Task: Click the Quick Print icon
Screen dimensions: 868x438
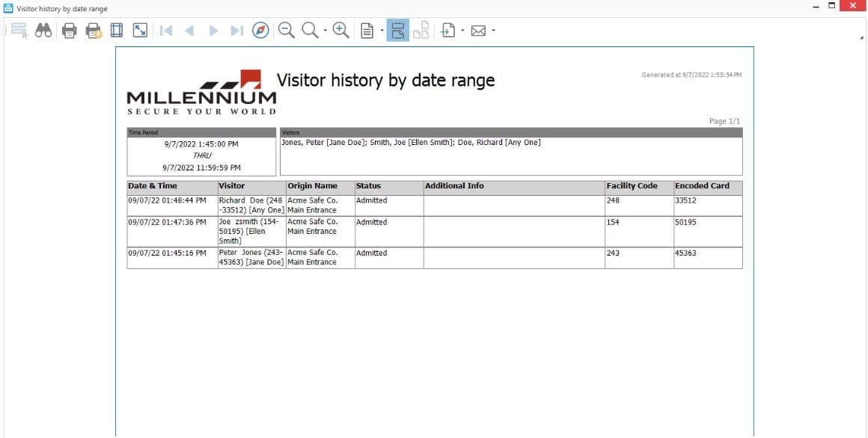Action: 94,31
